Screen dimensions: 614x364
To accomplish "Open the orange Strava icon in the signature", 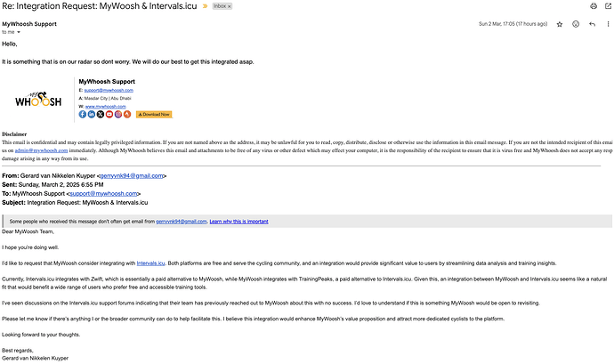I will point(127,115).
